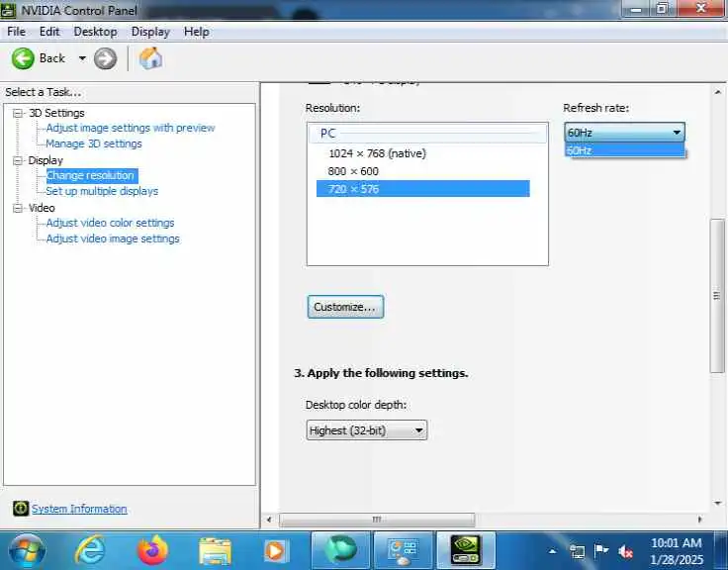Minimize the NVIDIA Control Panel window
The width and height of the screenshot is (728, 570).
pos(637,9)
